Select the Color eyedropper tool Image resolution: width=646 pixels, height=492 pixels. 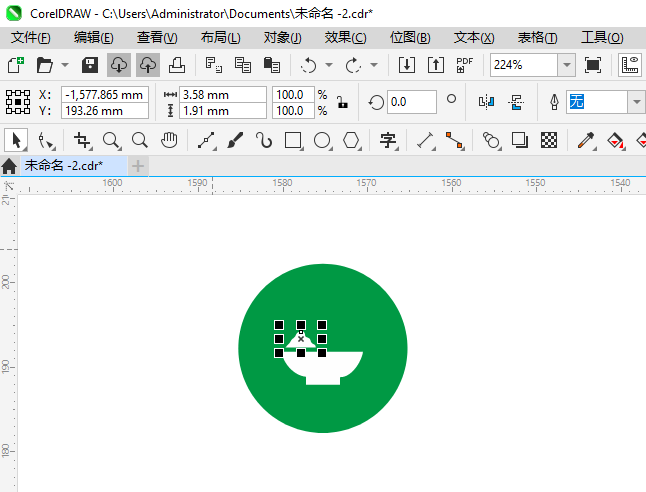pyautogui.click(x=586, y=140)
